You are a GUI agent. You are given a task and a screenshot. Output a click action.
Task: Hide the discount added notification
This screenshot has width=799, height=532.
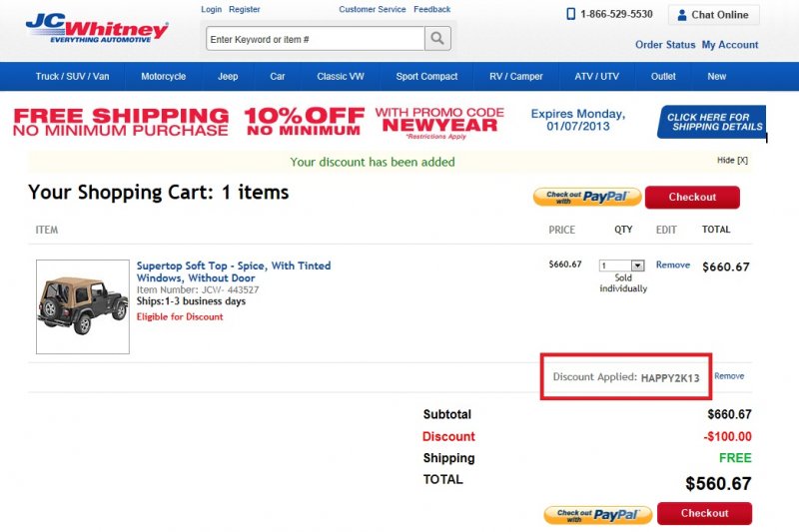732,161
